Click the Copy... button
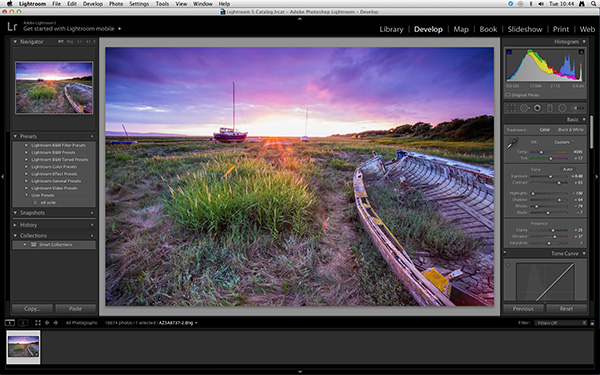Viewport: 600px width, 375px height. pyautogui.click(x=32, y=308)
